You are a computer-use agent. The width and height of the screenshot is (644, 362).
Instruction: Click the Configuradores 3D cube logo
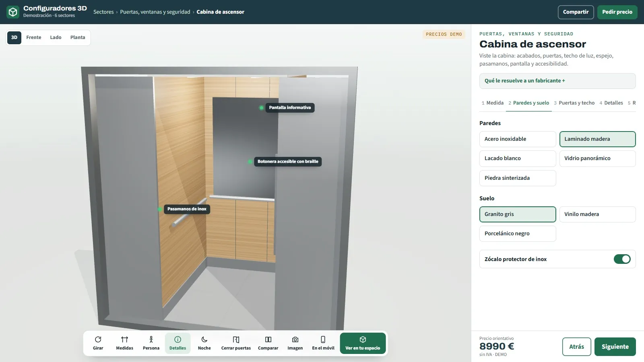(x=13, y=12)
